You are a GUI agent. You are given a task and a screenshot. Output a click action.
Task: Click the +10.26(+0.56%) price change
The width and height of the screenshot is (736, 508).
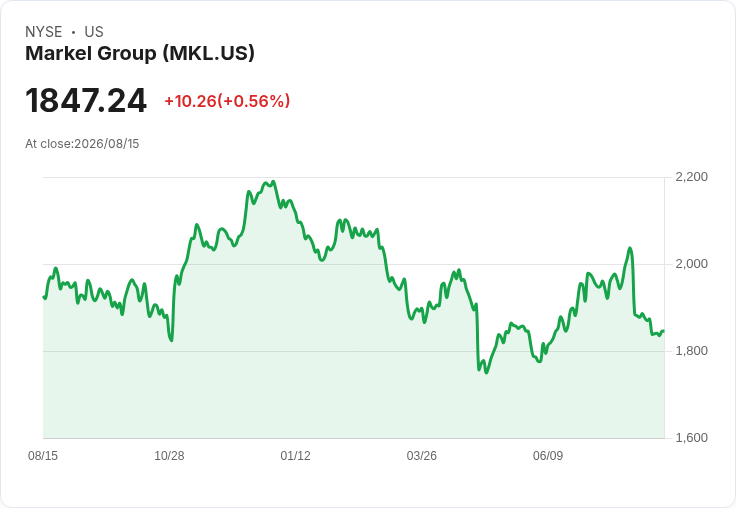tap(227, 101)
